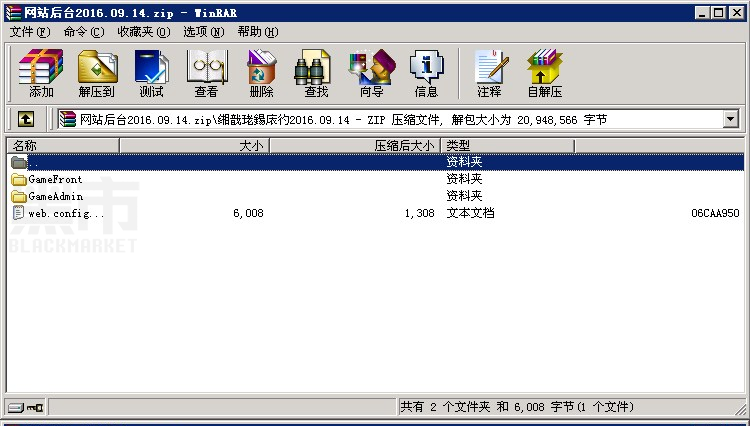The height and width of the screenshot is (427, 751).
Task: Click the web.config file icon
Action: point(18,213)
